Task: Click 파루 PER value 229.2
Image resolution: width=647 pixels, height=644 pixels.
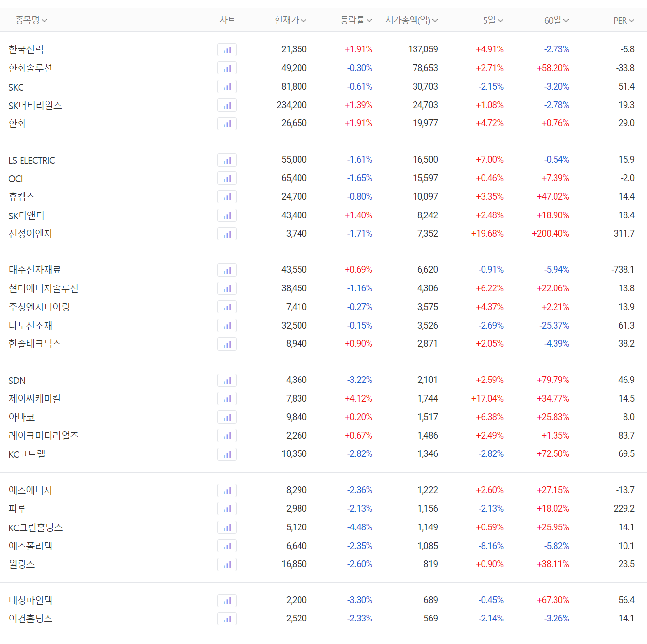Action: 624,509
